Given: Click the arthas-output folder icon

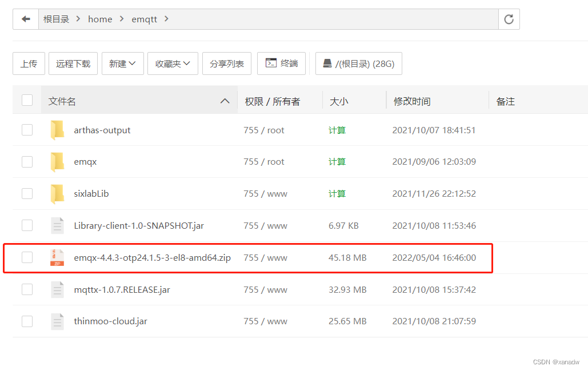Looking at the screenshot, I should pos(57,130).
